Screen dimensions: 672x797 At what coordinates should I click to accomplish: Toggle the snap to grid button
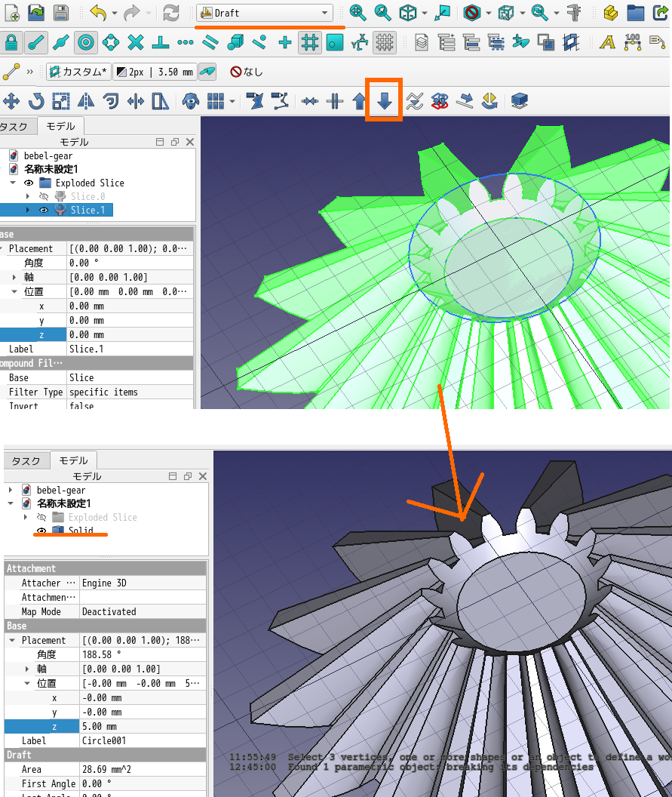(310, 43)
